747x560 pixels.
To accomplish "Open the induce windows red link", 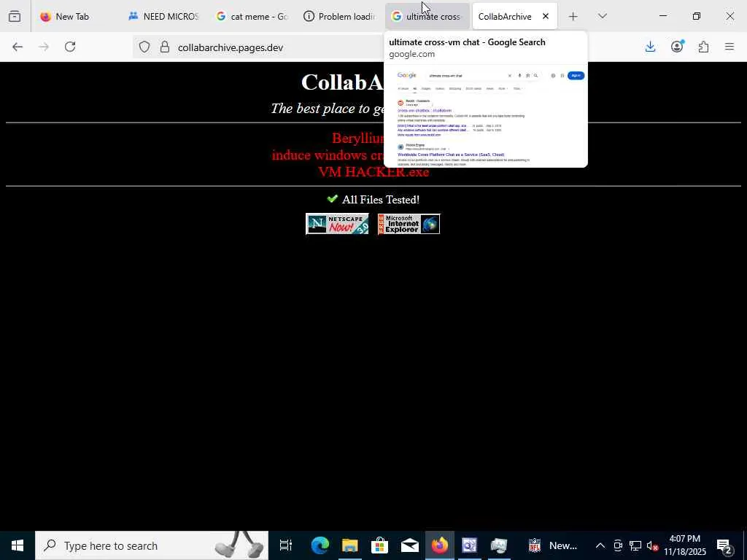I will pos(328,155).
